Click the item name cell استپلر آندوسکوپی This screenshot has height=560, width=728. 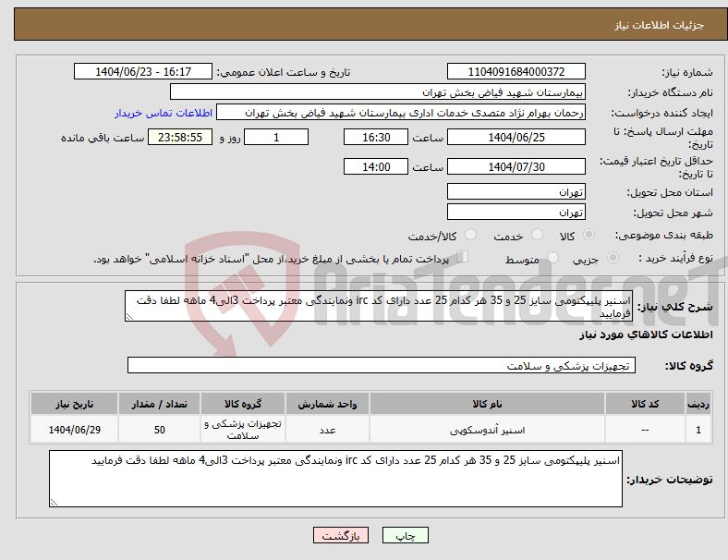(x=487, y=430)
